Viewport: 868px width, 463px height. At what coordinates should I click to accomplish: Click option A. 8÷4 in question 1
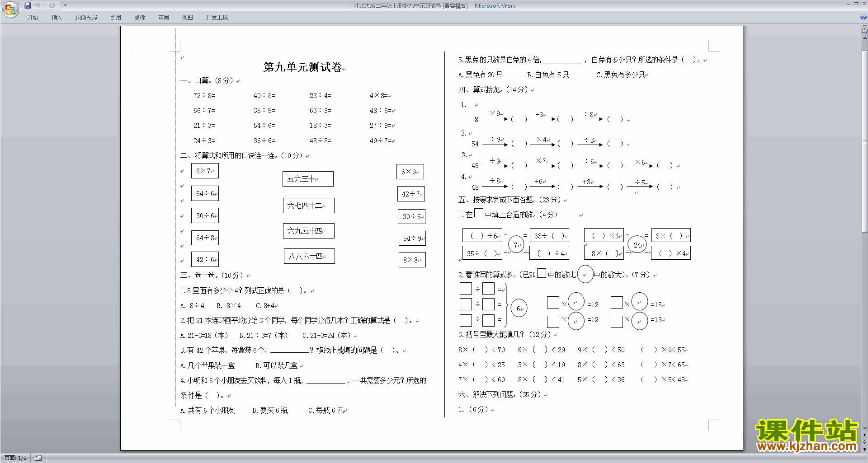192,306
